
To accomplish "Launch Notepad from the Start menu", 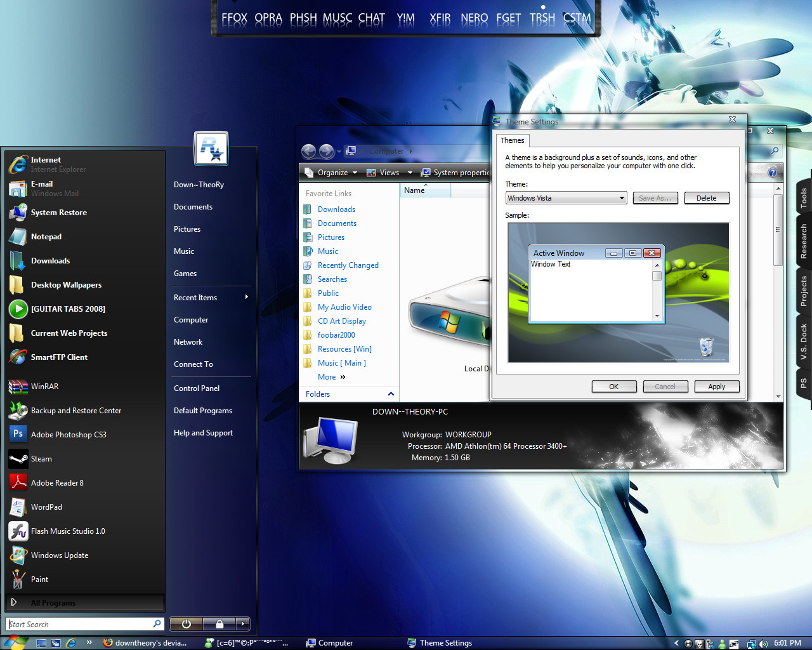I will pos(84,237).
